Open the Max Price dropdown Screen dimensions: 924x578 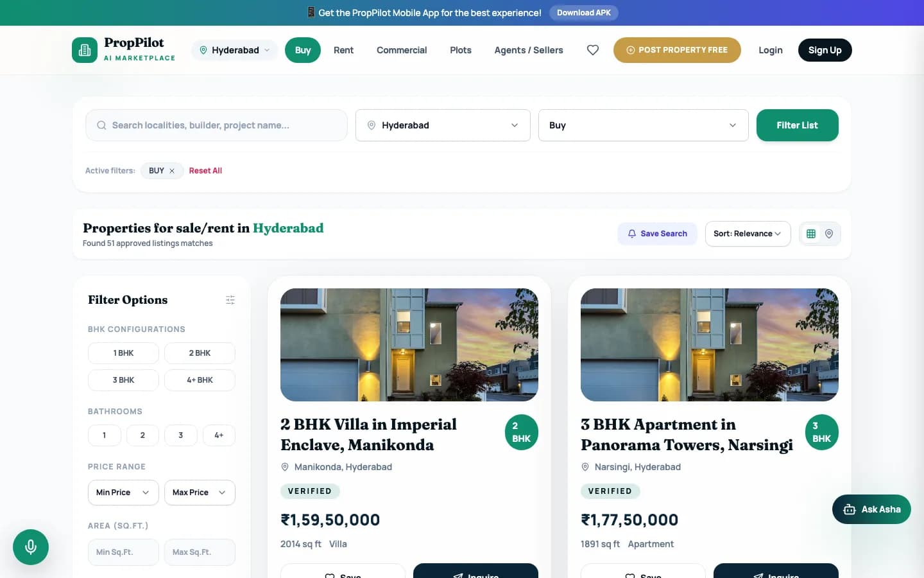tap(200, 493)
